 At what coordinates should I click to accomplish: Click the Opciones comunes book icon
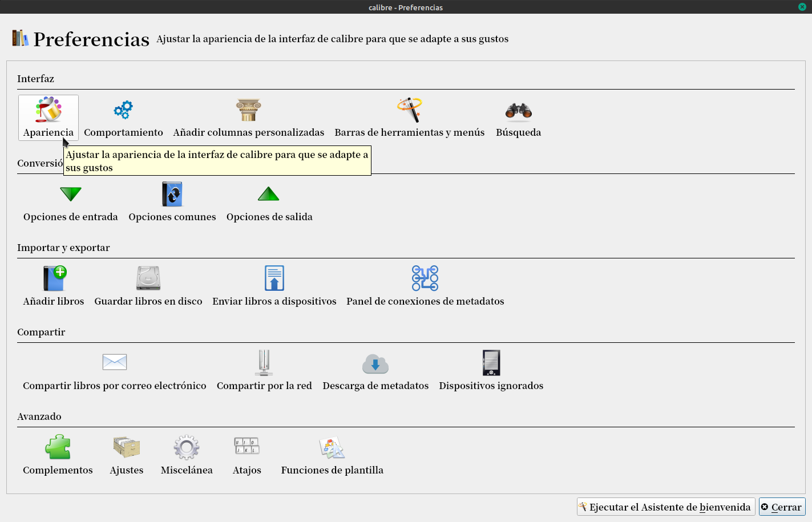point(172,194)
